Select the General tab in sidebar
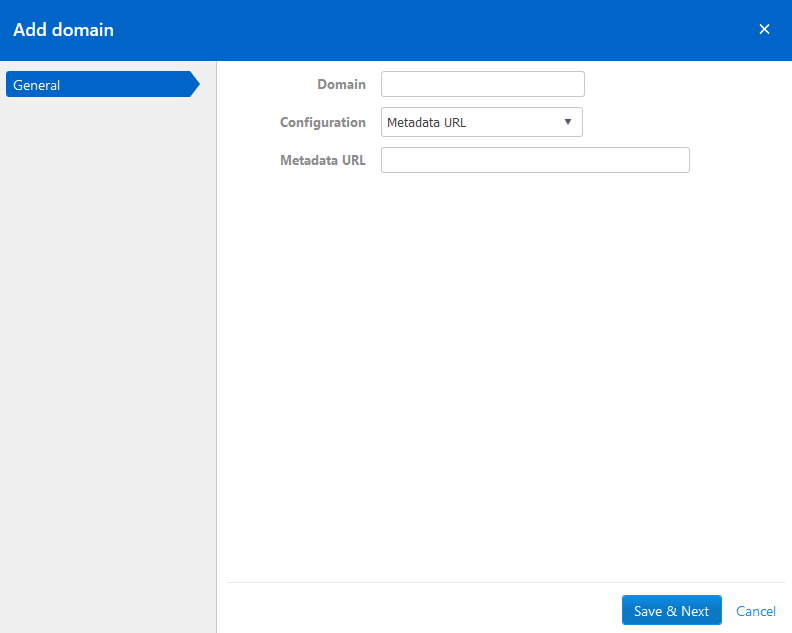The width and height of the screenshot is (792, 633). (x=100, y=85)
